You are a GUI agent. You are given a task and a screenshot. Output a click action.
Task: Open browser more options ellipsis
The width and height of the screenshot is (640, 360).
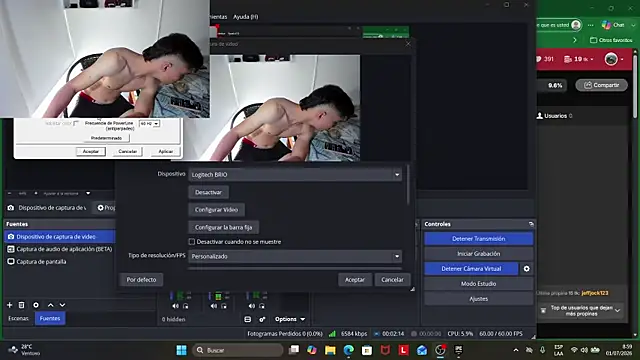click(x=591, y=25)
